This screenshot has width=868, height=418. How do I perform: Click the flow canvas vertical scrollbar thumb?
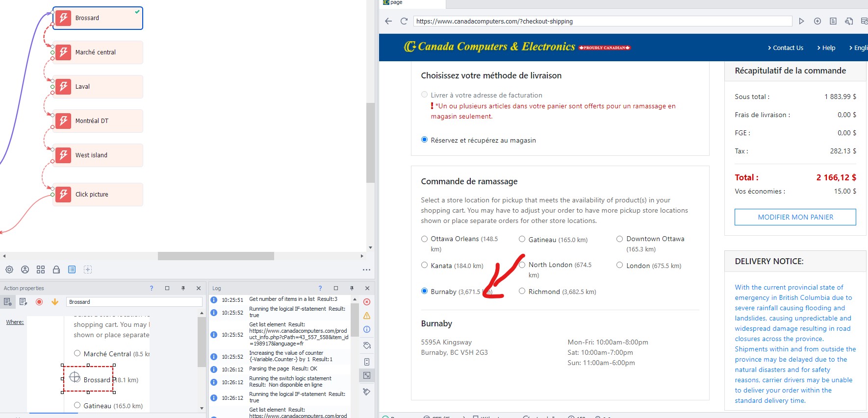point(370,143)
